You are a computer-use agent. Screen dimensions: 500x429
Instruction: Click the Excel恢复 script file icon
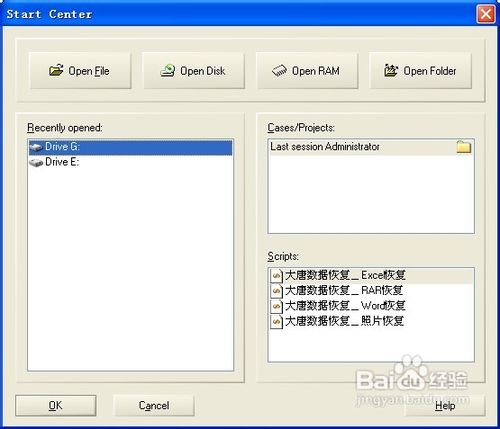(x=276, y=276)
